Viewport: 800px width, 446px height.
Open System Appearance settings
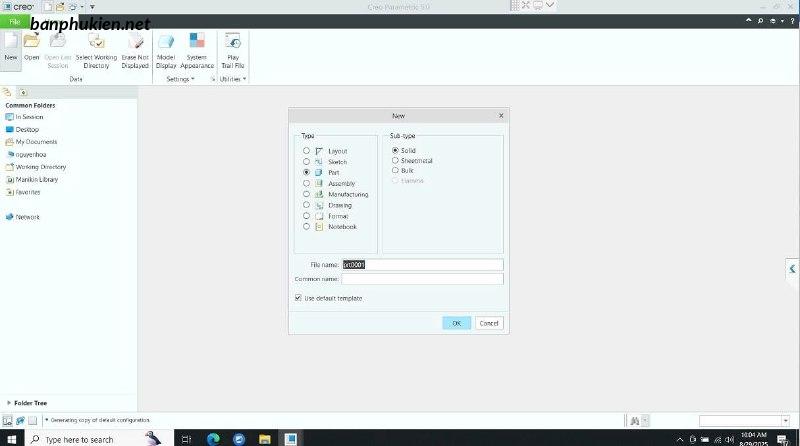197,42
